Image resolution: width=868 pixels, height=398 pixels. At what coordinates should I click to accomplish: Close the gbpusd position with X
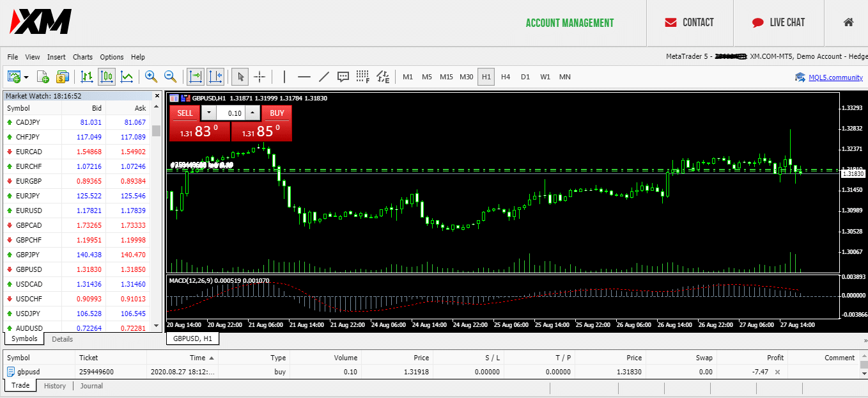coord(777,372)
